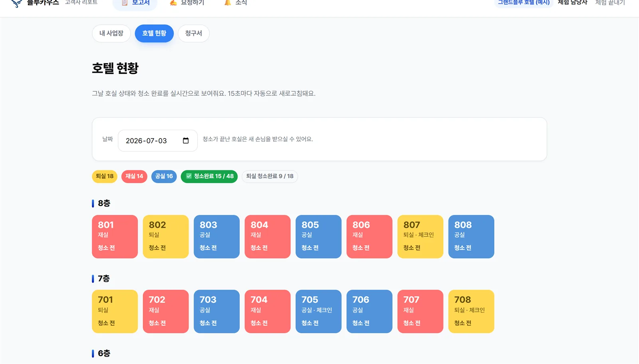
Task: Click the checkmark icon in 청소완료 badge
Action: pos(189,176)
